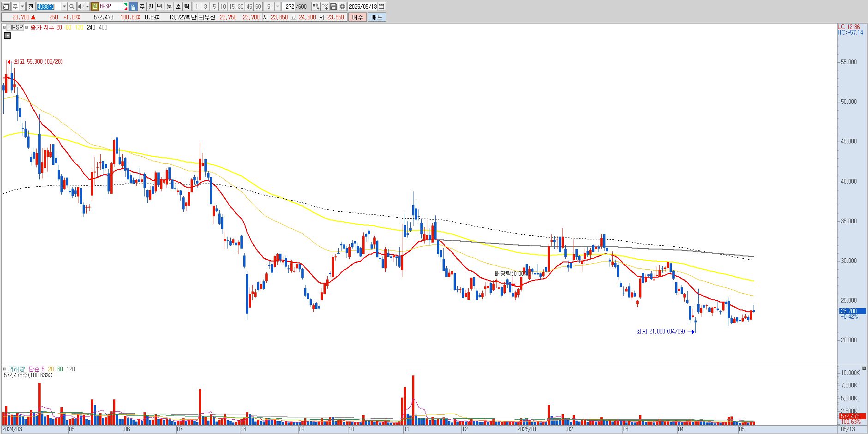Select the 10 interval preset
Viewport: 868px width, 434px height.
point(223,6)
